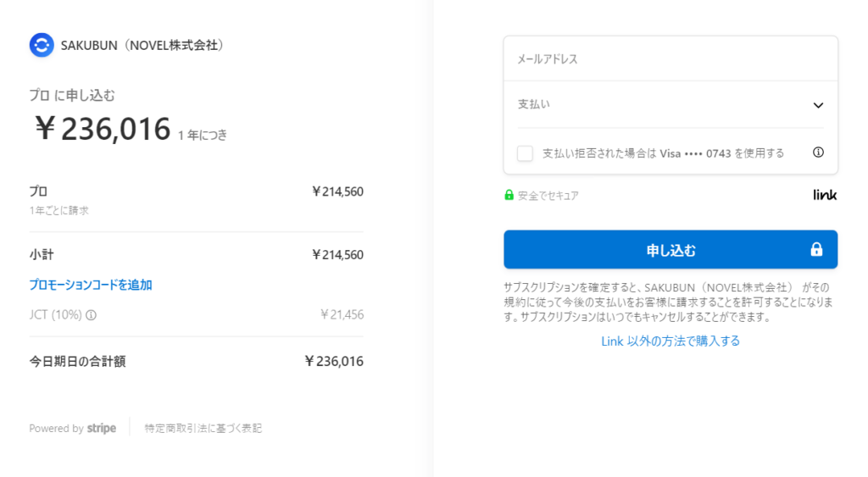868x477 pixels.
Task: Click Powered by stripe text link
Action: pos(73,429)
